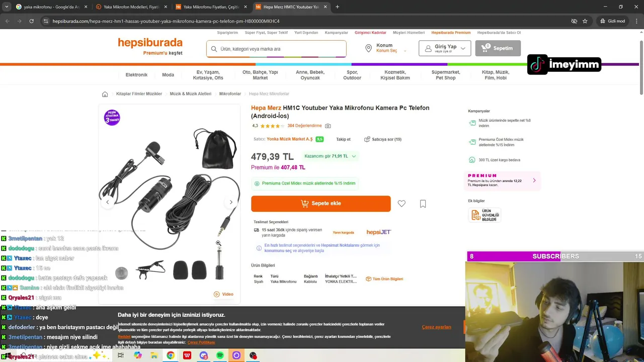This screenshot has height=362, width=644.
Task: Go to homepage via breadcrumb home icon
Action: (105, 94)
